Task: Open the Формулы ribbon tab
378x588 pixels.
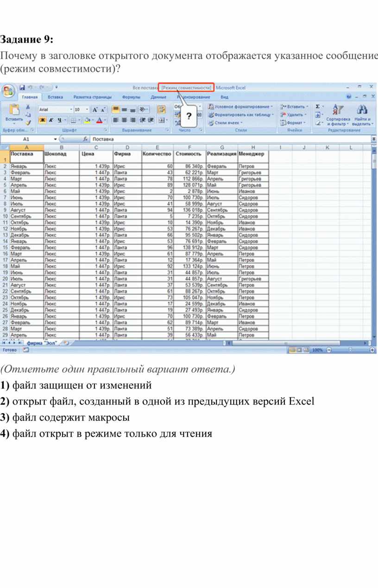Action: pyautogui.click(x=132, y=97)
